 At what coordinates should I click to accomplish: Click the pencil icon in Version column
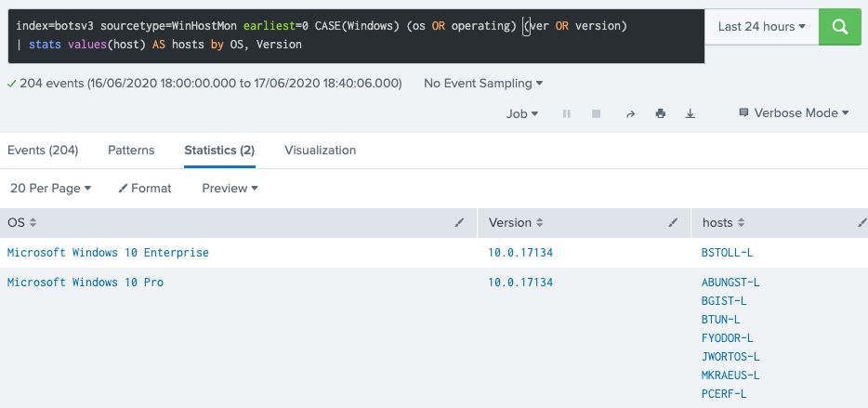[x=674, y=223]
